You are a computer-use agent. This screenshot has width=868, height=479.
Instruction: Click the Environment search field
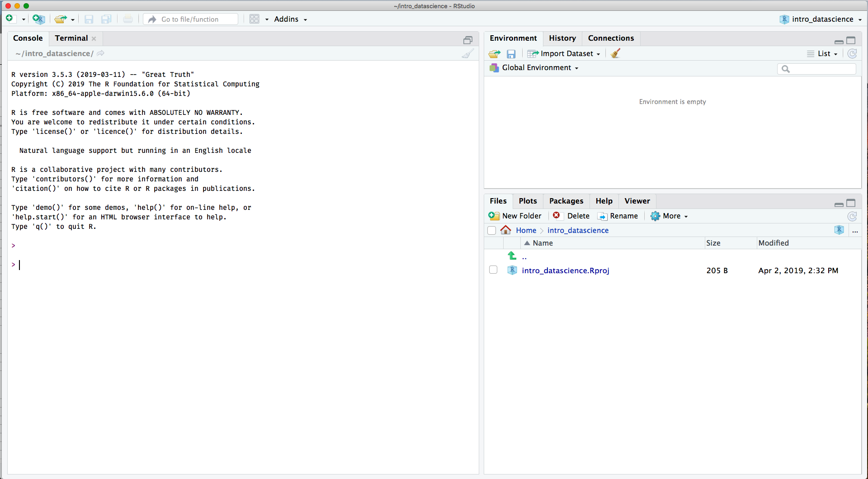click(816, 69)
